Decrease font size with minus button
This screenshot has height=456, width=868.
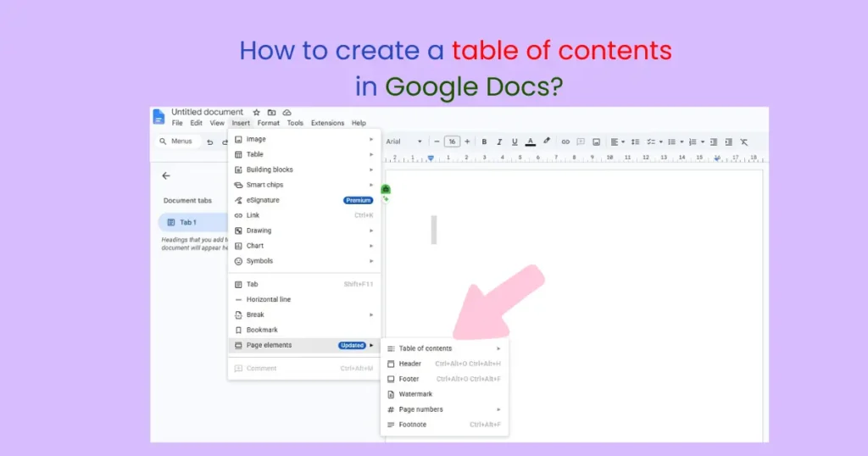point(437,142)
